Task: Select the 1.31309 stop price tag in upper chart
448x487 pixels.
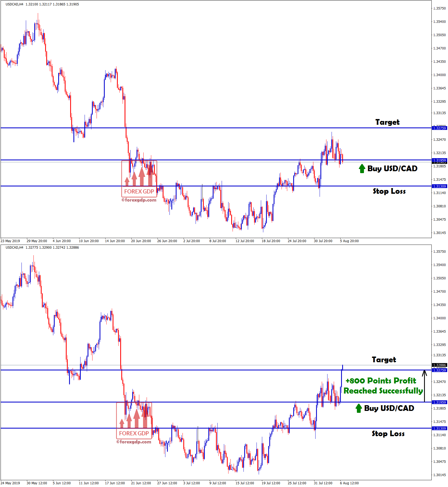Action: tap(439, 186)
